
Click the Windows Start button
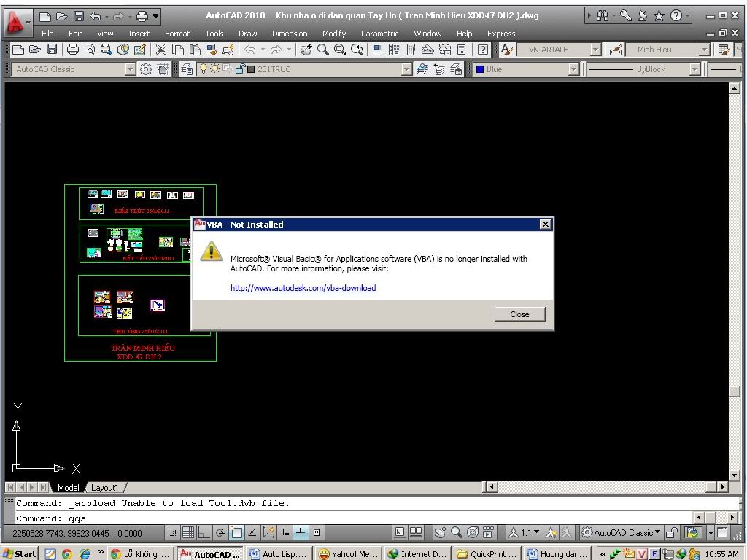(x=20, y=553)
